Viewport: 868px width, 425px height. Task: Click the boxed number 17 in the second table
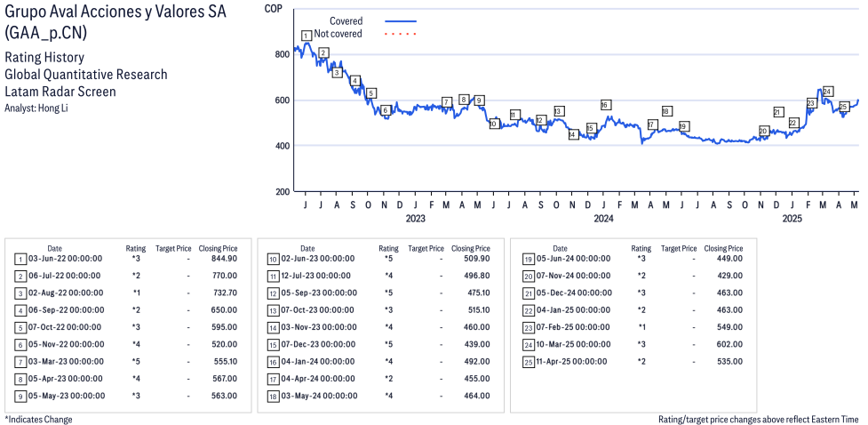pyautogui.click(x=273, y=379)
